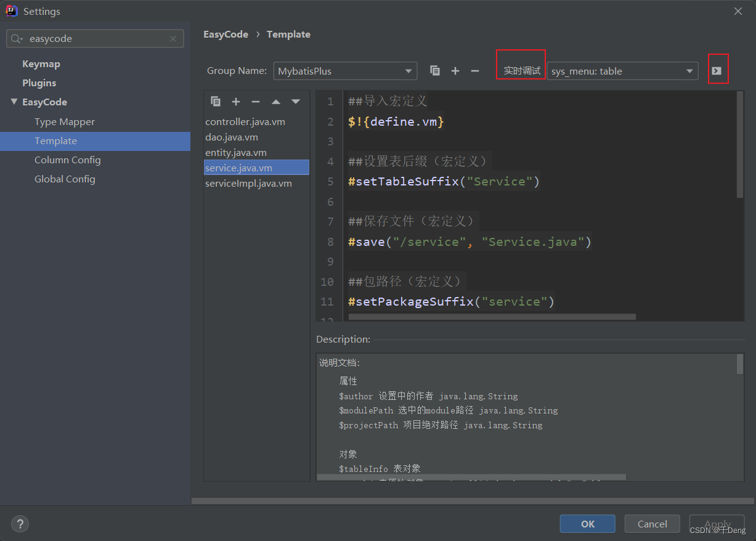Move the selected template up
The image size is (756, 541).
[x=276, y=102]
